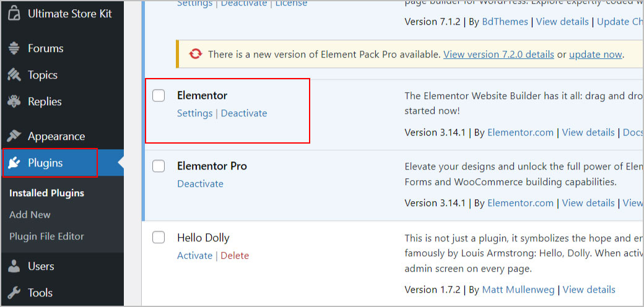Viewport: 644px width, 307px height.
Task: Open Add New plugin page
Action: (30, 215)
